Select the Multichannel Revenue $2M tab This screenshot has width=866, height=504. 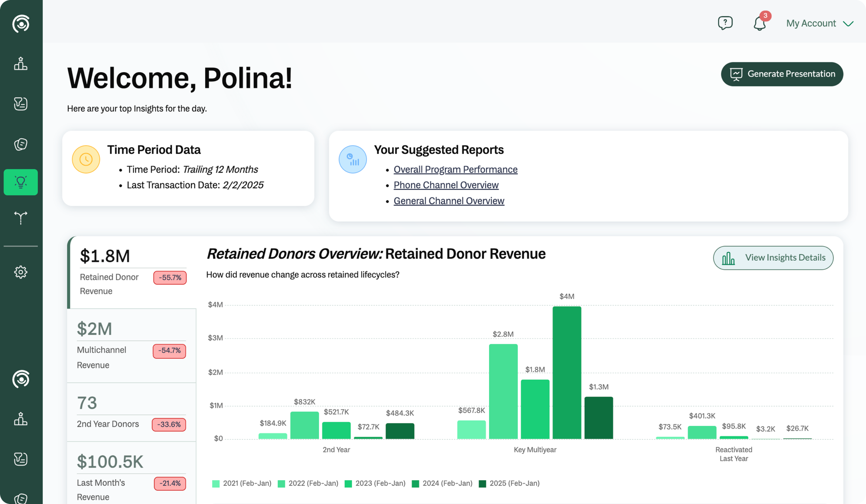tap(131, 346)
